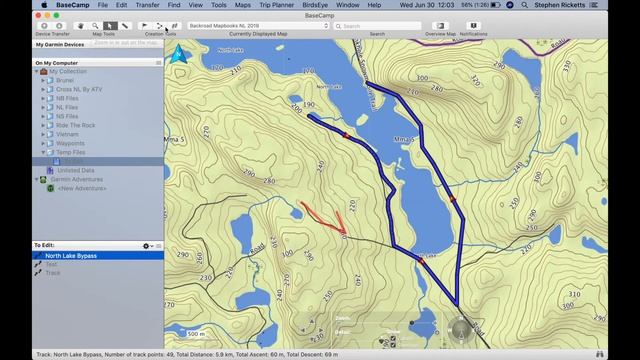
Task: Click the Receive from Device transfer icon
Action: click(x=59, y=26)
